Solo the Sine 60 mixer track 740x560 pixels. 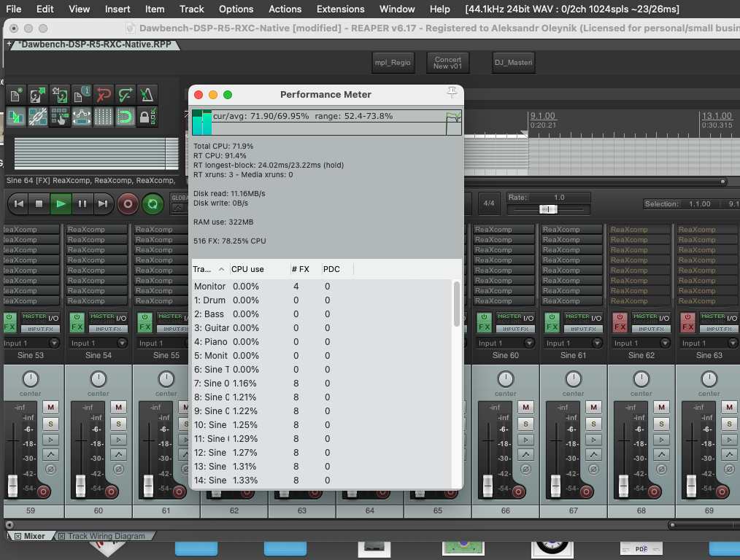[x=525, y=424]
